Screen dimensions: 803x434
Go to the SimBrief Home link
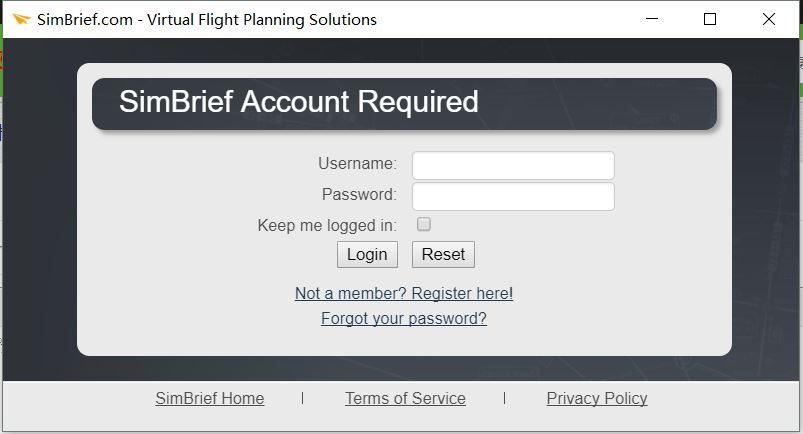(210, 398)
